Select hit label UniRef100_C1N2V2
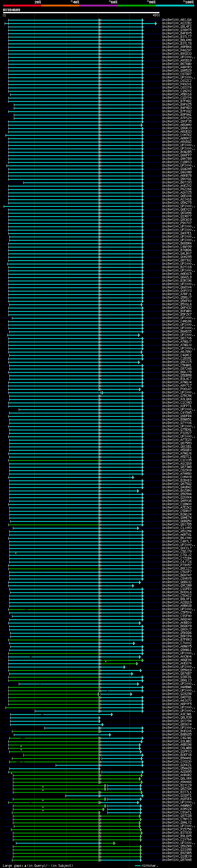This screenshot has width=197, height=868. click(x=177, y=91)
